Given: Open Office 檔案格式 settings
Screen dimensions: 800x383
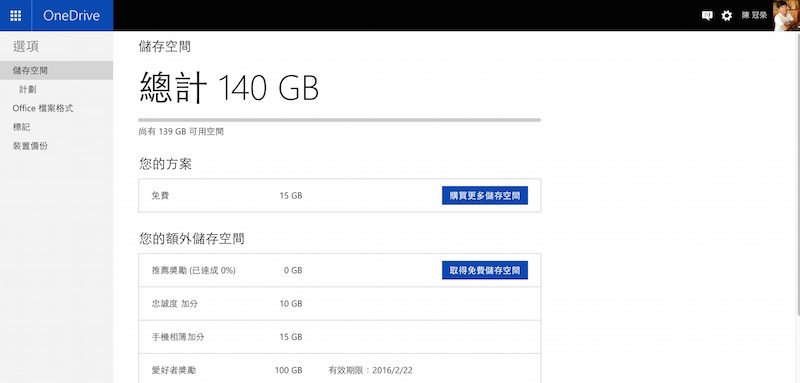Looking at the screenshot, I should pos(43,108).
